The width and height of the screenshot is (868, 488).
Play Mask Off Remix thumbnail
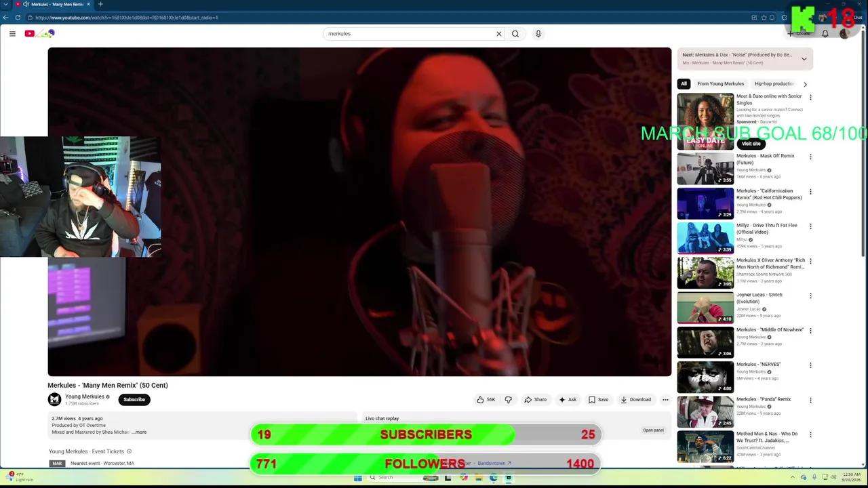705,169
